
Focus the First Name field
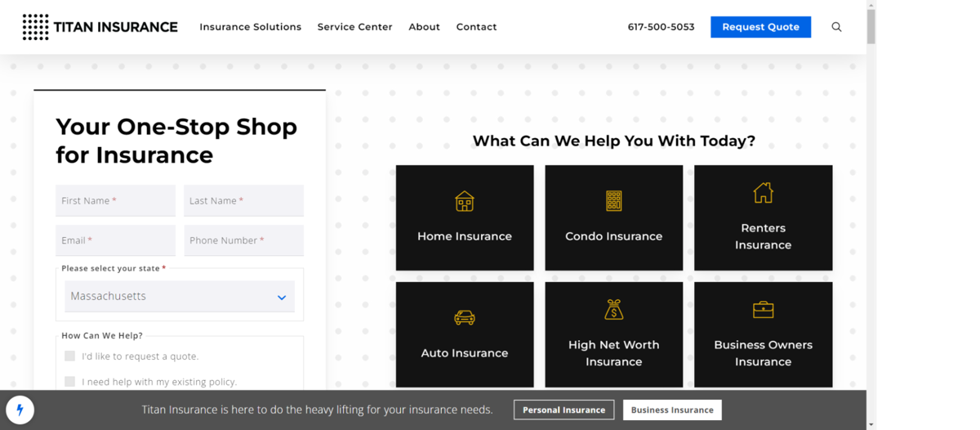tap(115, 200)
